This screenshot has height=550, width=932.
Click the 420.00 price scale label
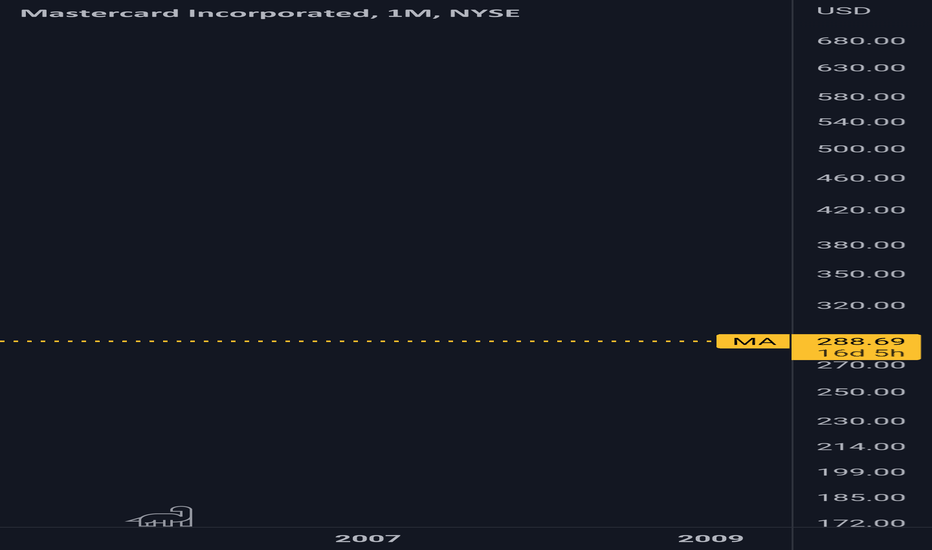click(x=861, y=210)
